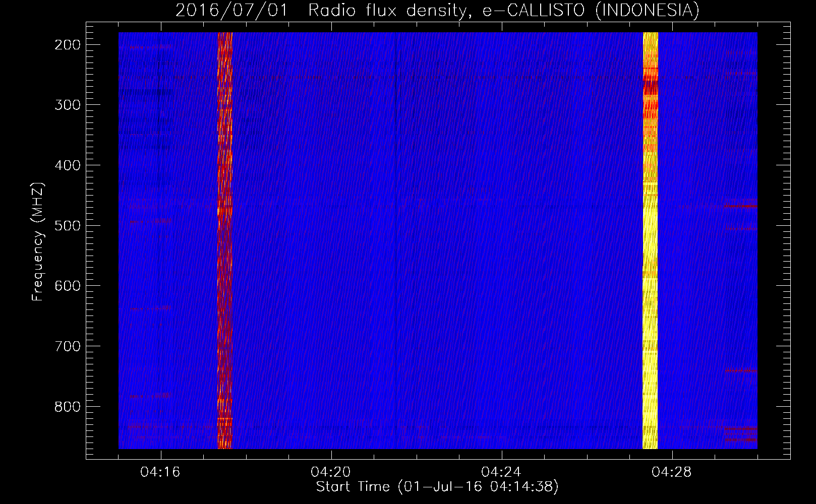Click the 600 frequency tick label
Screen dimensions: 816x504
(x=67, y=286)
